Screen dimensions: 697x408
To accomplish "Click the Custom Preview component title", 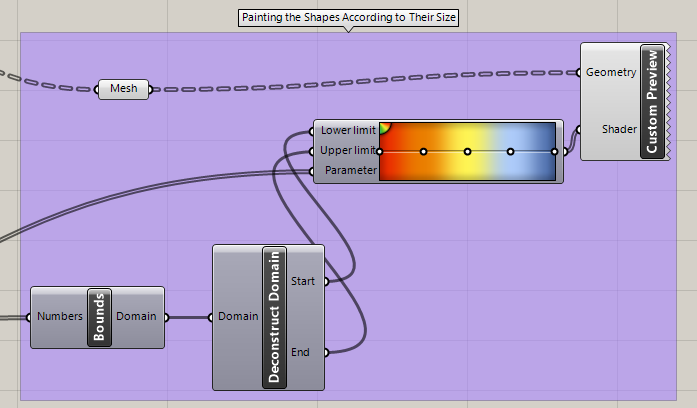I will pyautogui.click(x=653, y=101).
